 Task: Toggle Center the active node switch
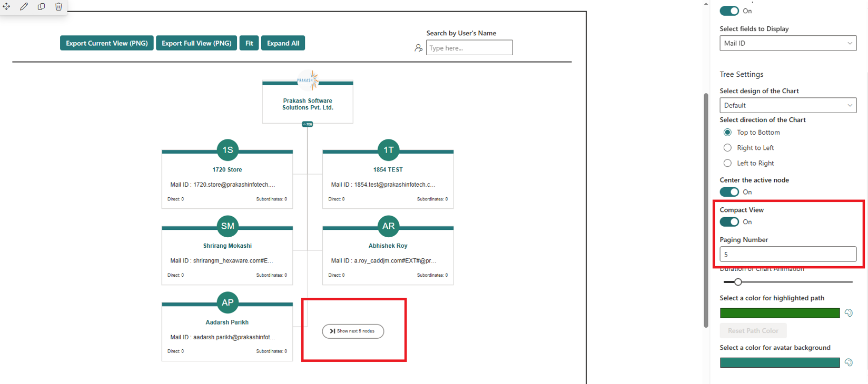[729, 192]
